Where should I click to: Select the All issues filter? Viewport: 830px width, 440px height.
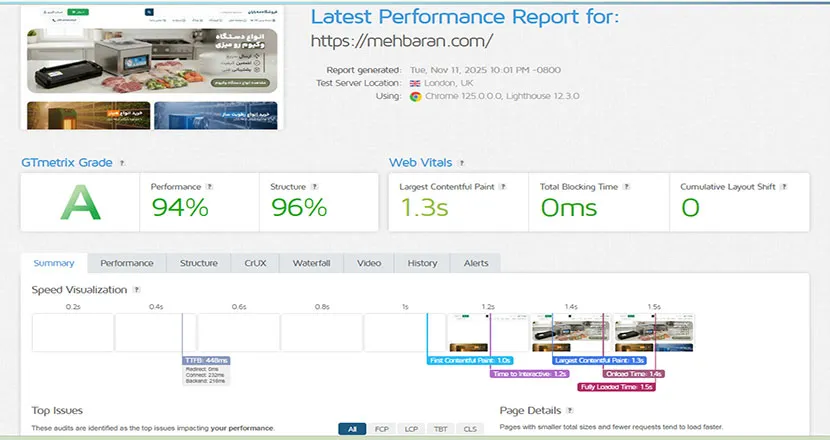(352, 429)
